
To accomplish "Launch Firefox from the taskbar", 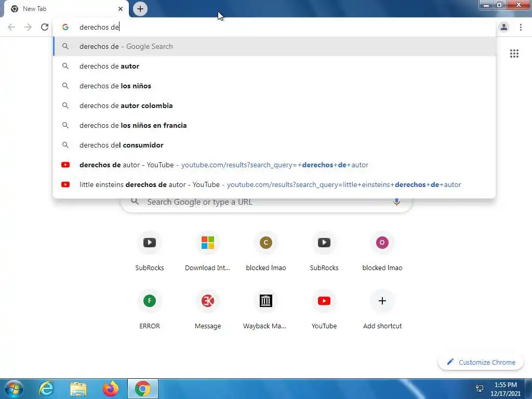I will coord(111,389).
